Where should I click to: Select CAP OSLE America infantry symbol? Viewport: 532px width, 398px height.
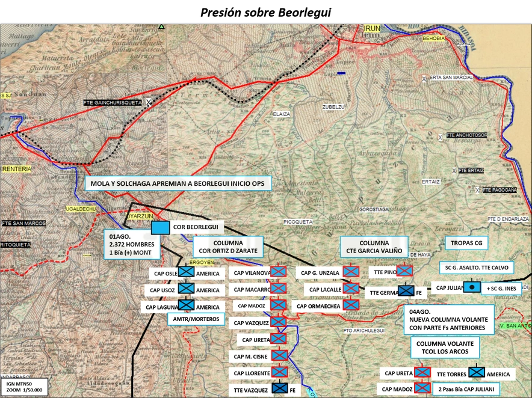187,272
